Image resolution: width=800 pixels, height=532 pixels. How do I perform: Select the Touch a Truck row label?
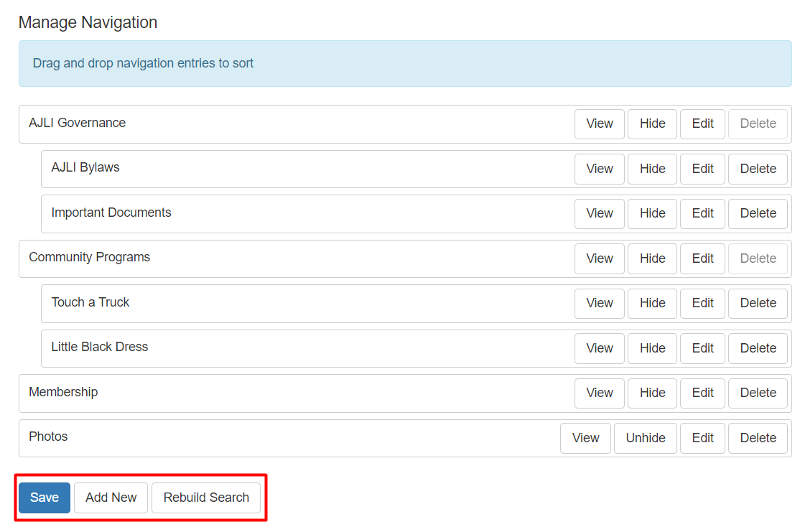click(x=90, y=302)
